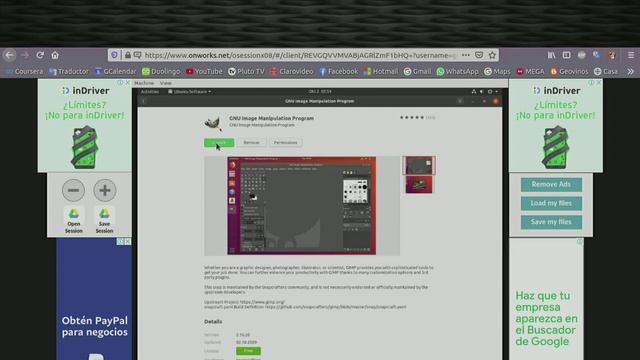This screenshot has width=640, height=360.
Task: Open the WhatsApp bookmark
Action: pos(457,71)
